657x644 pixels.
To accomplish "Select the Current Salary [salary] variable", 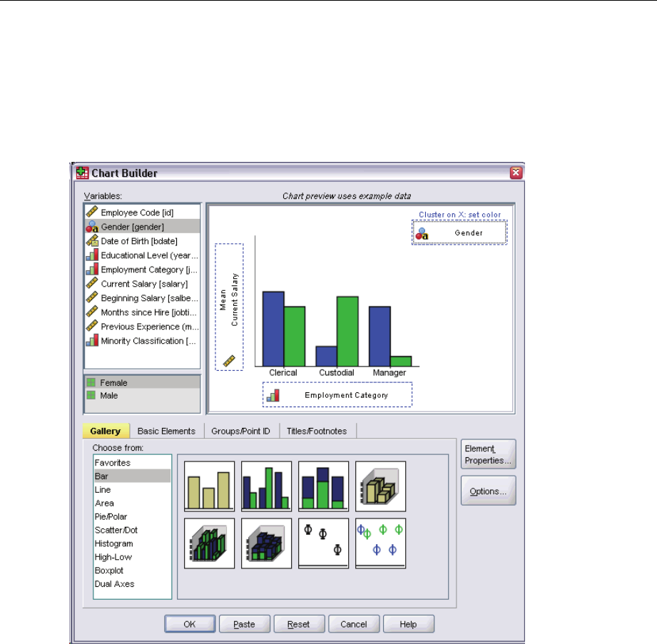I will click(143, 283).
